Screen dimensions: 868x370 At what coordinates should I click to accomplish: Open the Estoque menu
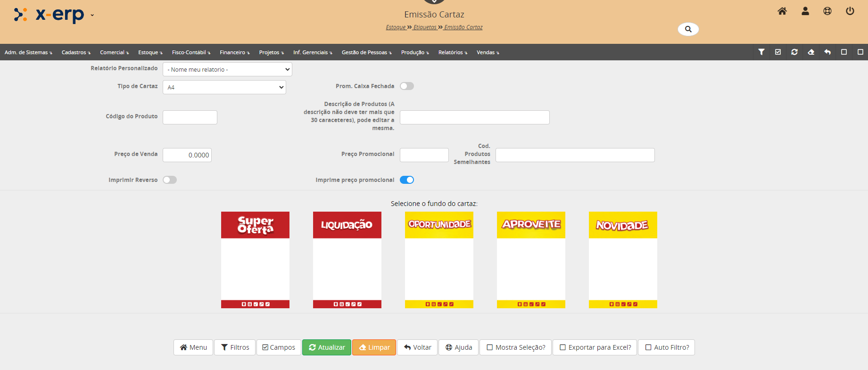pyautogui.click(x=150, y=52)
